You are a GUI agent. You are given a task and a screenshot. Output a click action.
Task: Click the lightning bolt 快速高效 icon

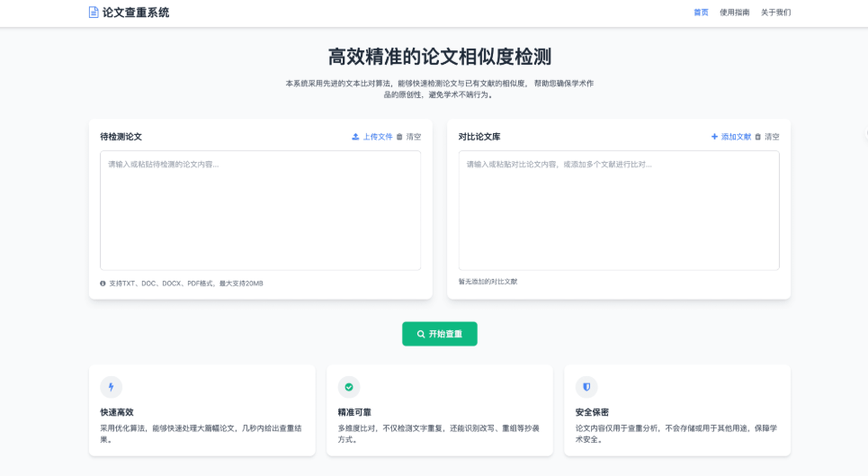pos(112,387)
